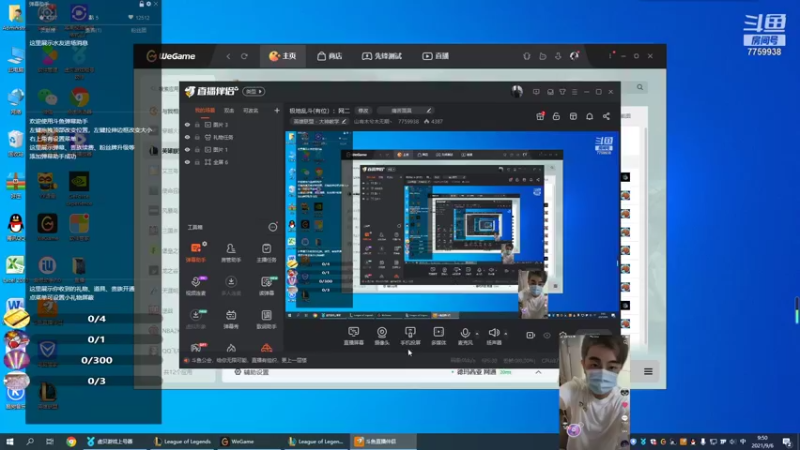Click the webcam overlay thumbnail at the lower right
The width and height of the screenshot is (800, 450).
595,392
